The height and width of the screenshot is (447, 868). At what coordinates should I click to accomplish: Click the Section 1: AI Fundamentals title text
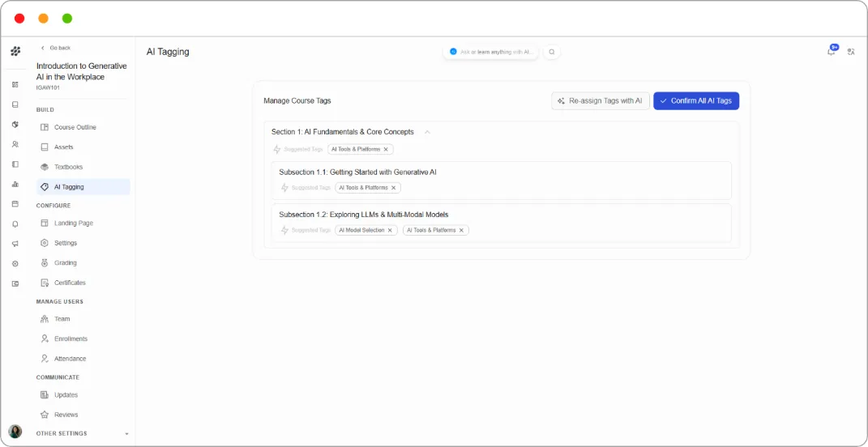(x=342, y=132)
